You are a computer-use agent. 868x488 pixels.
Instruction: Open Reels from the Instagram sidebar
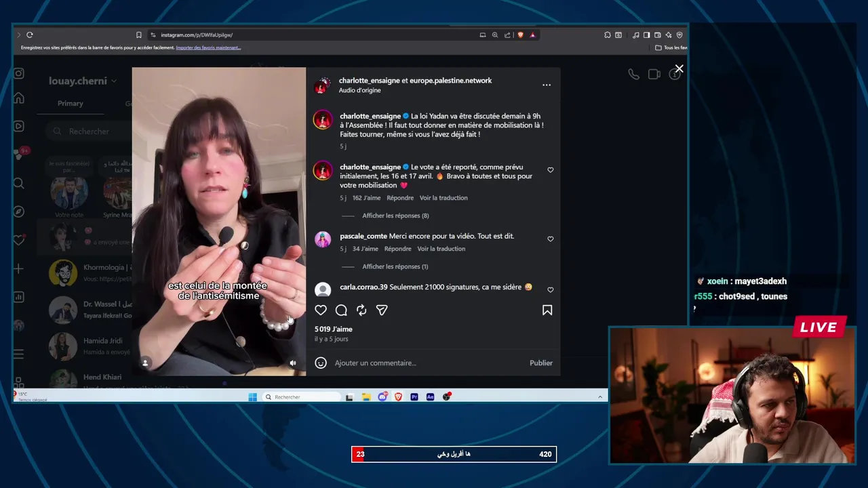tap(19, 126)
